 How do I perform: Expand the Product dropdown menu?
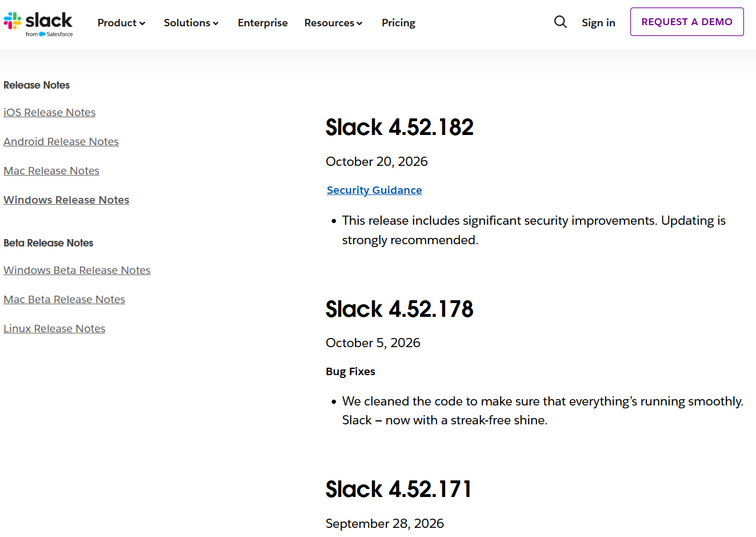tap(121, 23)
